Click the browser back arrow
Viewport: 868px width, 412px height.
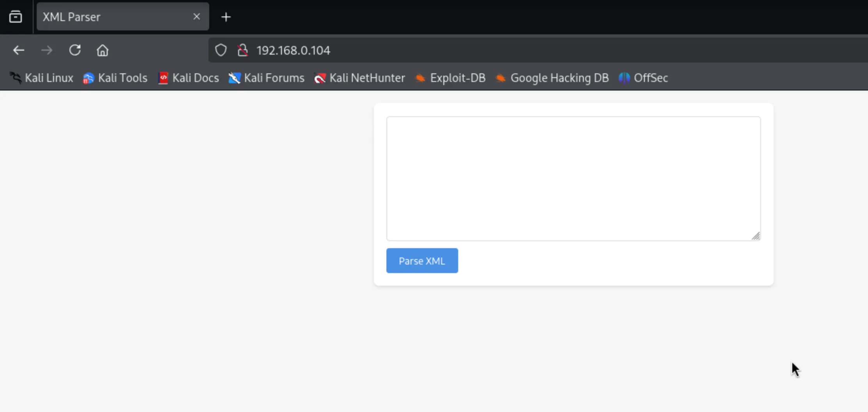point(19,50)
